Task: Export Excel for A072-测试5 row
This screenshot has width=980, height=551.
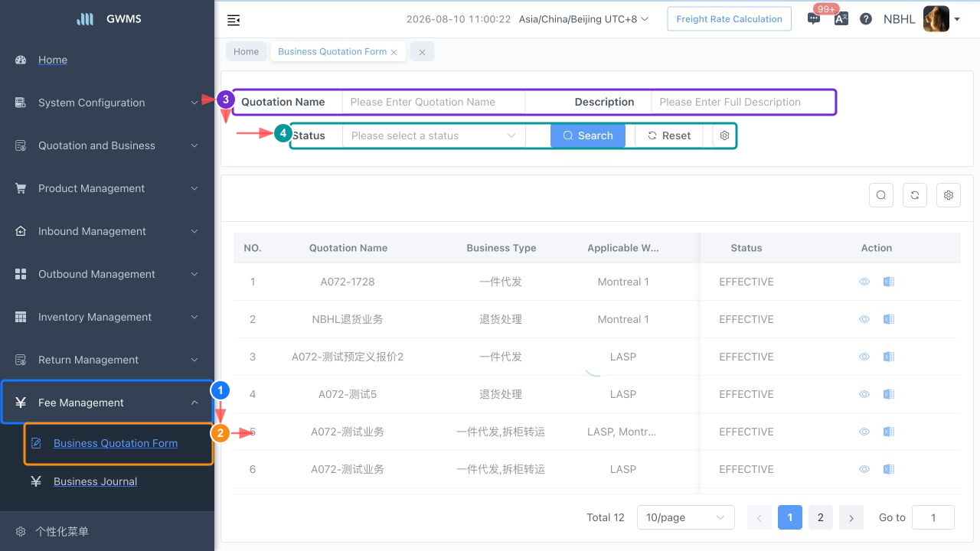Action: [889, 394]
